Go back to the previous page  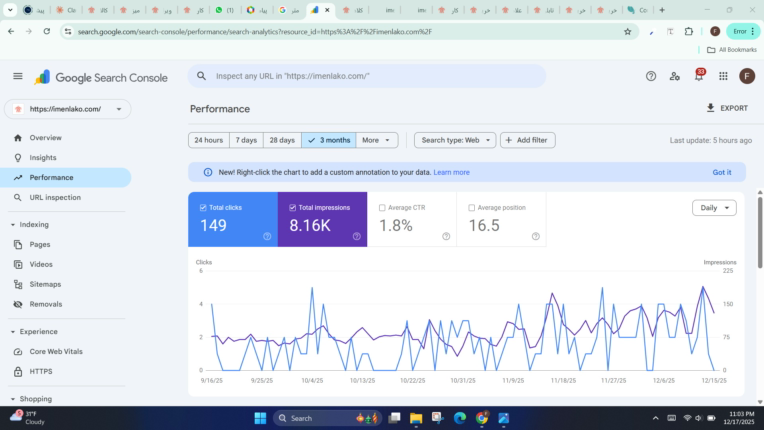[x=11, y=31]
